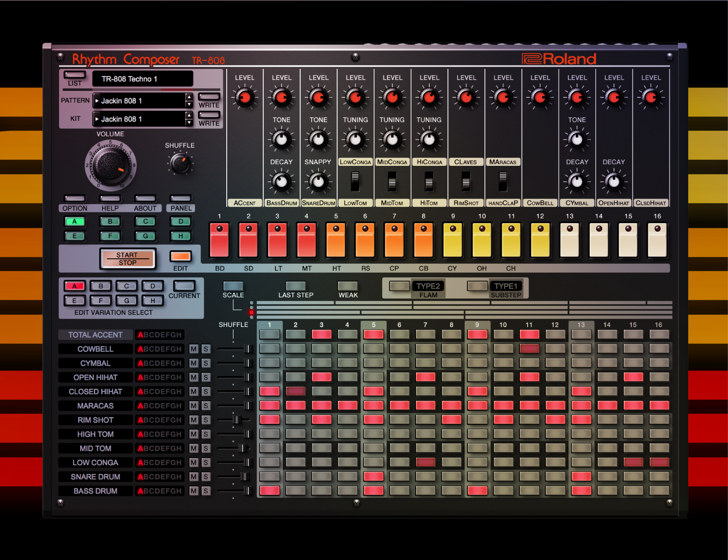Step pattern selection down arrow
This screenshot has width=728, height=560.
189,104
